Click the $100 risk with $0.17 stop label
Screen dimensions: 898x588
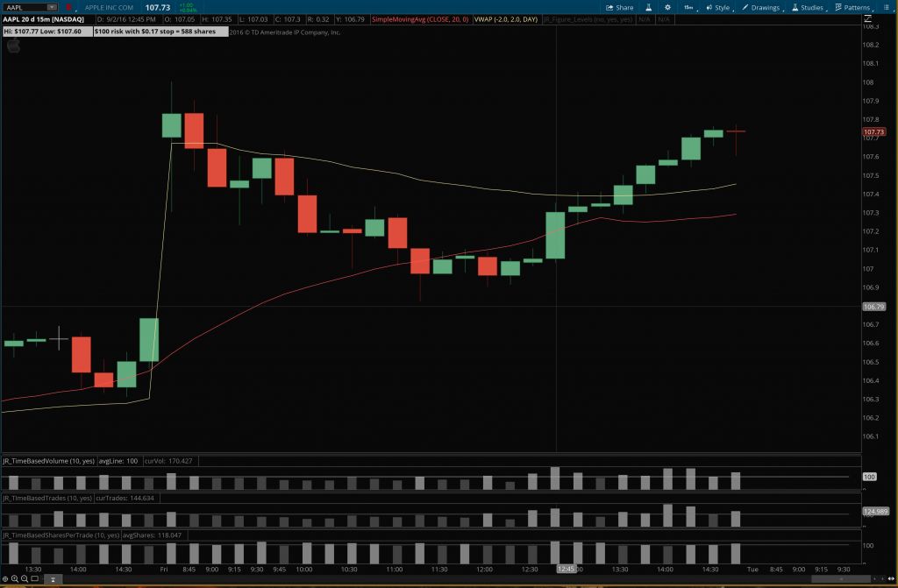click(161, 32)
